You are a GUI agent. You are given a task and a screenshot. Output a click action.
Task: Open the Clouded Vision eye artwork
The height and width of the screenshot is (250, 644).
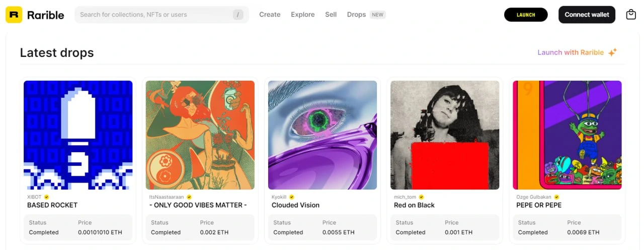pyautogui.click(x=323, y=135)
